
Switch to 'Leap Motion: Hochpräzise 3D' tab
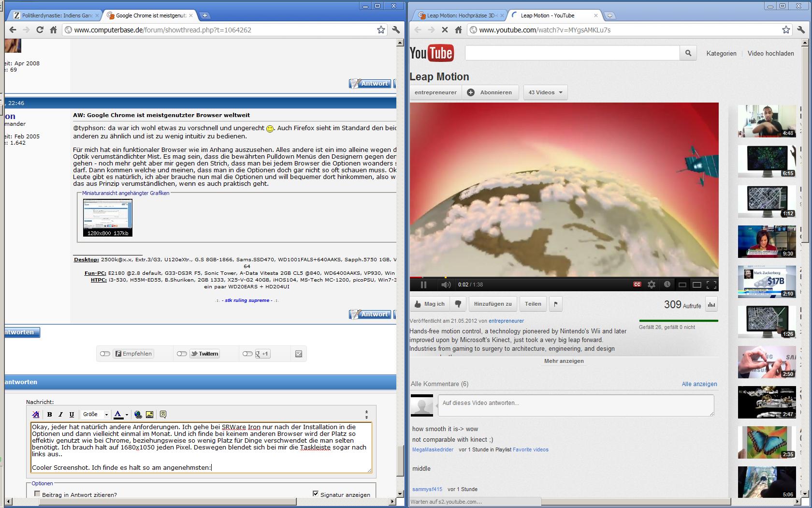(462, 15)
